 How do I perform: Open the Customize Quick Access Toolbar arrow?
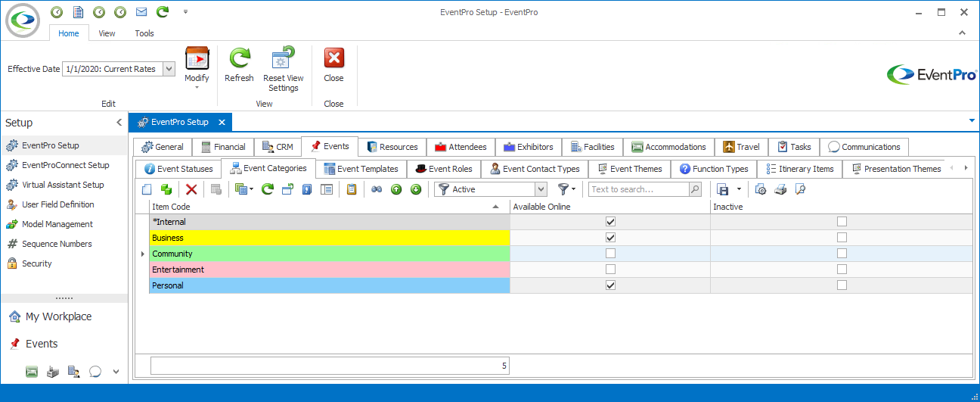click(x=186, y=12)
